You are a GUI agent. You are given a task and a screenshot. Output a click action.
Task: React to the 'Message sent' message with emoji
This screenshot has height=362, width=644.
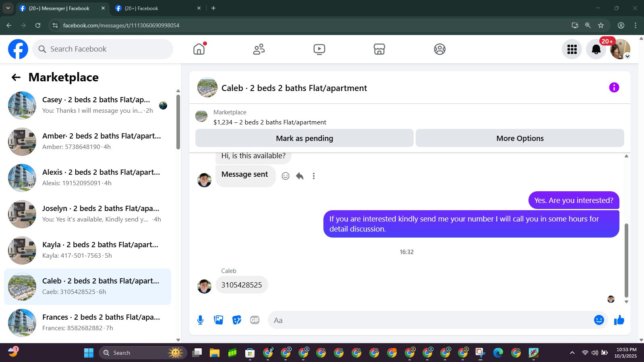coord(286,176)
